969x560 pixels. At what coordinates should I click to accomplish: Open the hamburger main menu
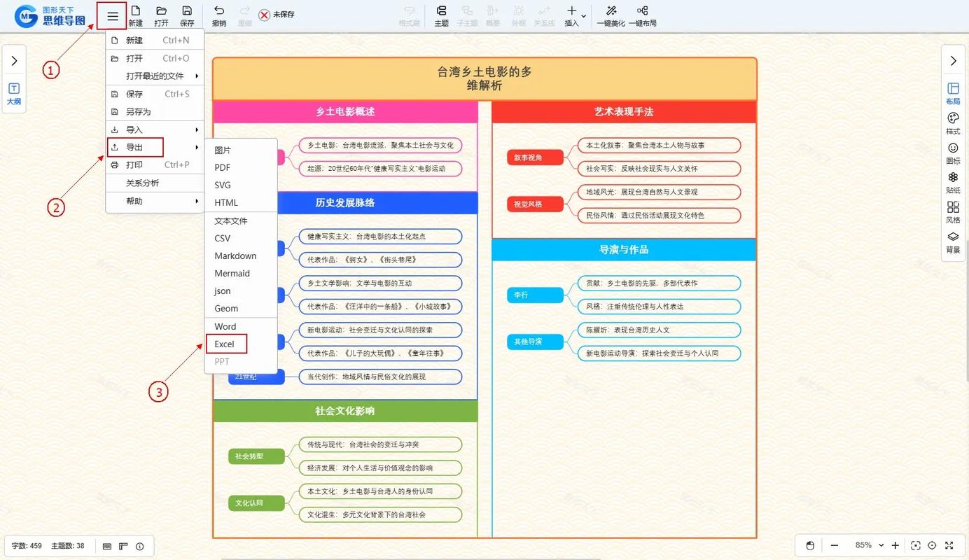pyautogui.click(x=111, y=15)
